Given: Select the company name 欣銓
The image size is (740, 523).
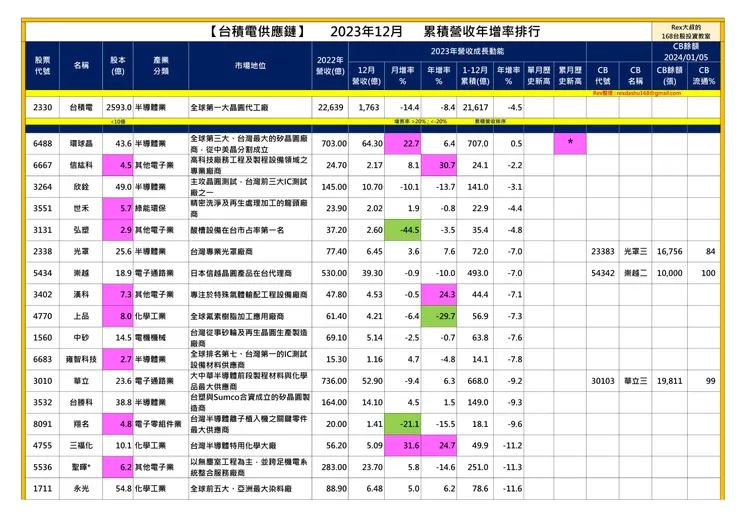Looking at the screenshot, I should click(x=81, y=187).
